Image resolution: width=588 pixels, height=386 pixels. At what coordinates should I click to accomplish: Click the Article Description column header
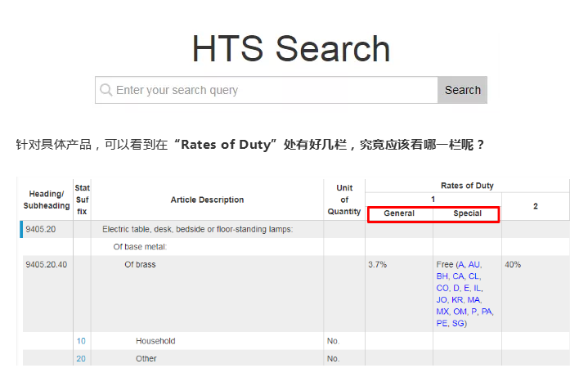click(x=207, y=200)
